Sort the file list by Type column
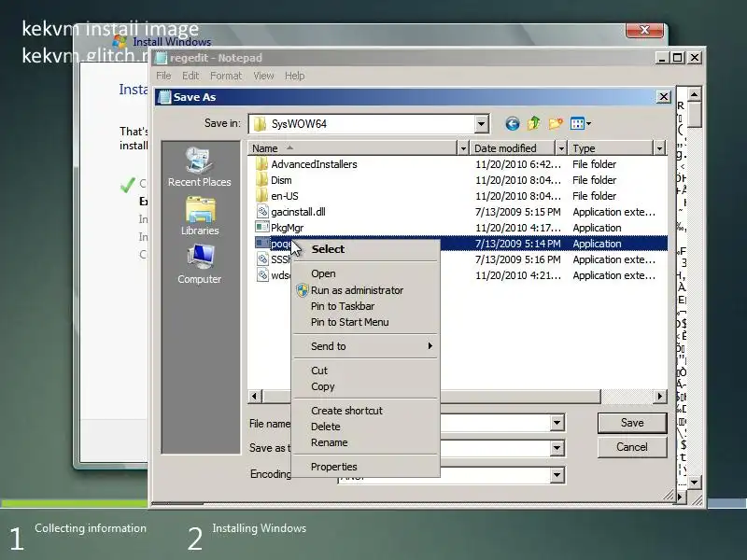This screenshot has height=560, width=747. pyautogui.click(x=611, y=148)
